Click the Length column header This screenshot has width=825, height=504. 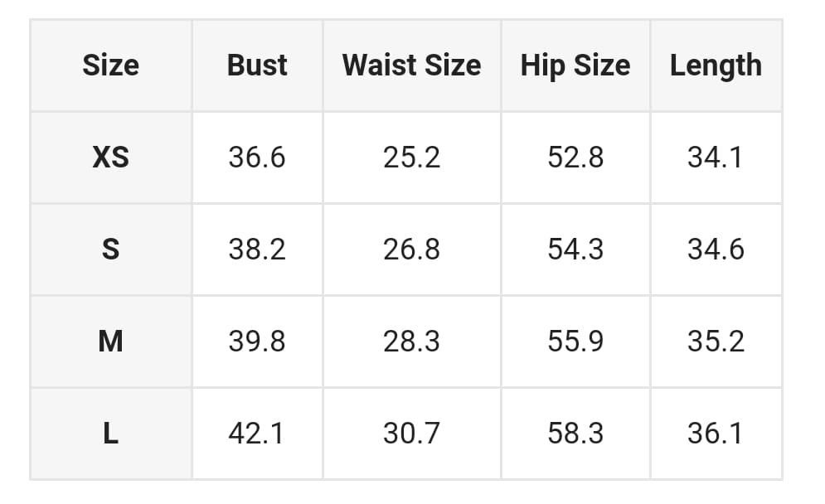716,65
